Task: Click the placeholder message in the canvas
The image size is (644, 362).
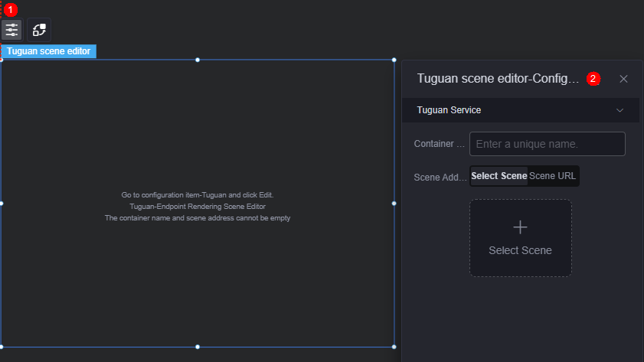Action: 198,207
